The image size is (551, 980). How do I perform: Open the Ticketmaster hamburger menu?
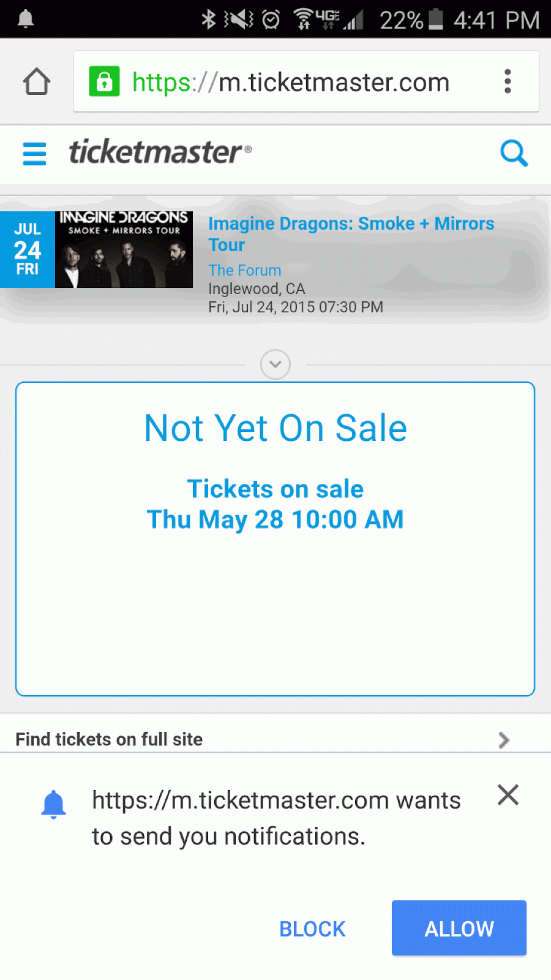tap(34, 154)
